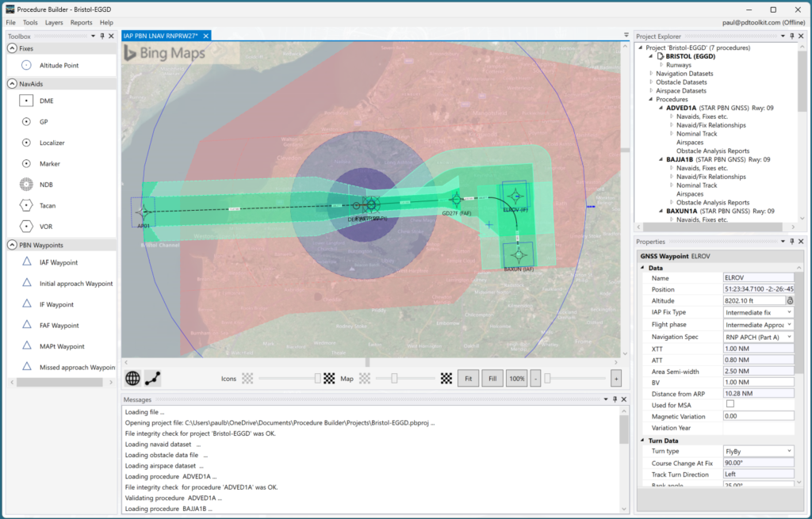The width and height of the screenshot is (812, 519).
Task: Open the Navigation Spec dropdown
Action: (x=789, y=337)
